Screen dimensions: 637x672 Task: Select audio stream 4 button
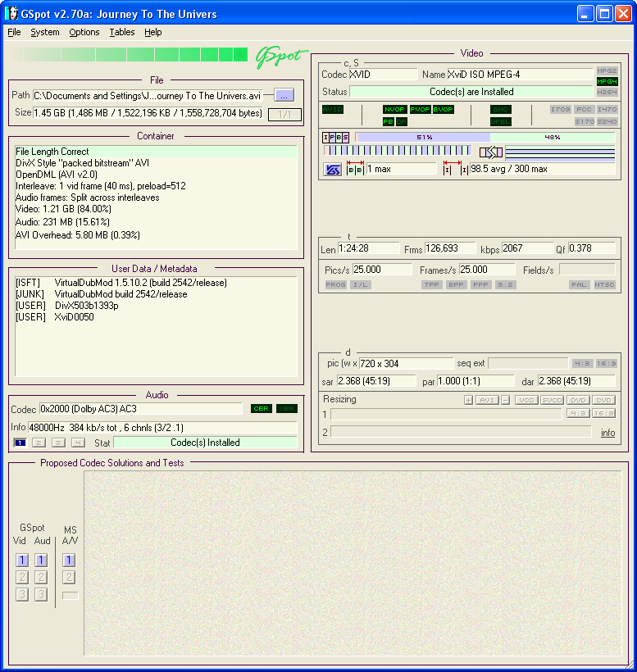78,443
